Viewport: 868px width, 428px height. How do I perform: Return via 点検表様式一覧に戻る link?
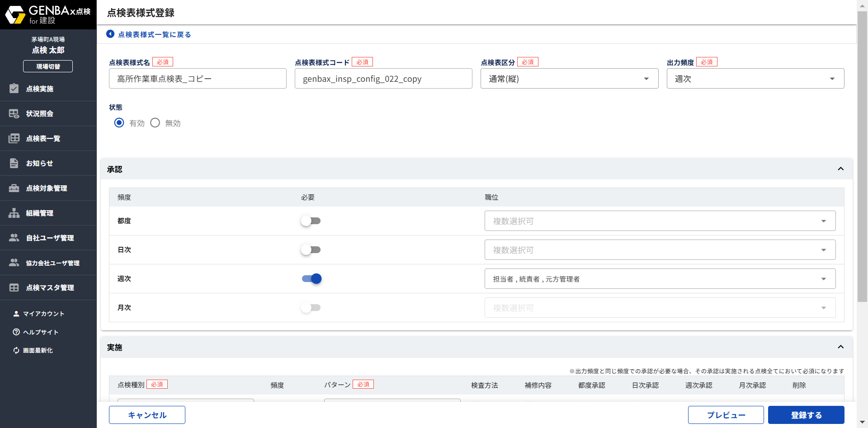coord(148,34)
